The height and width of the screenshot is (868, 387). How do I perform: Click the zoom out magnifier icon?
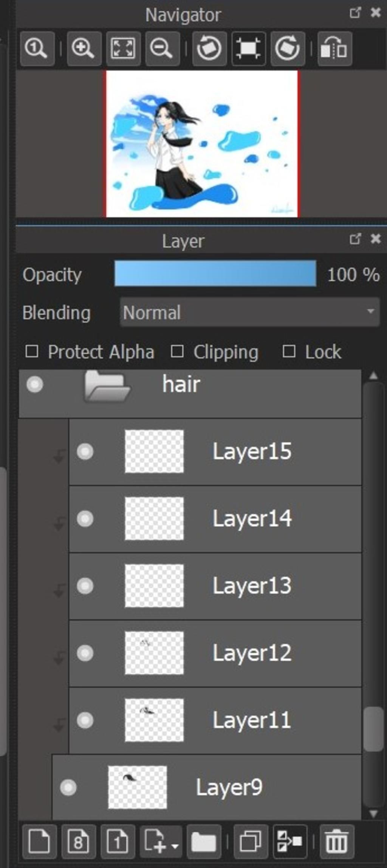point(162,49)
